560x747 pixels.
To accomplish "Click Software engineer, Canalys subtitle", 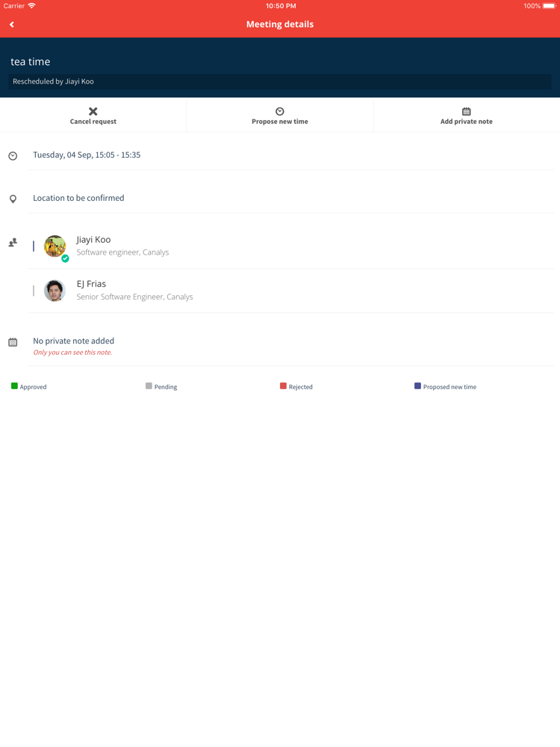I will tap(123, 252).
